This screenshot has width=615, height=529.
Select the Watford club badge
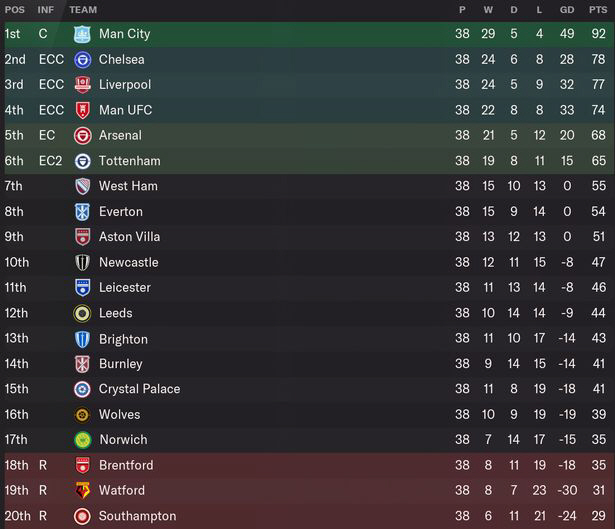pyautogui.click(x=82, y=490)
